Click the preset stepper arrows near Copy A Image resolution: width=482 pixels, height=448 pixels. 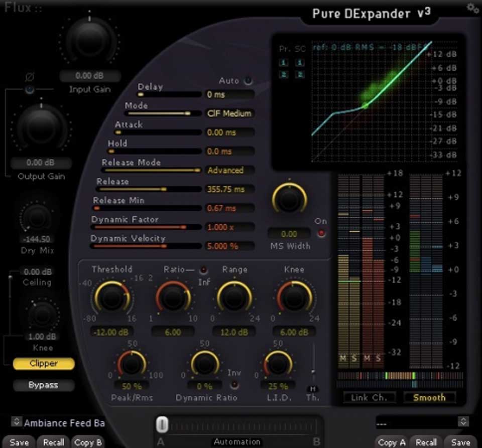click(463, 422)
